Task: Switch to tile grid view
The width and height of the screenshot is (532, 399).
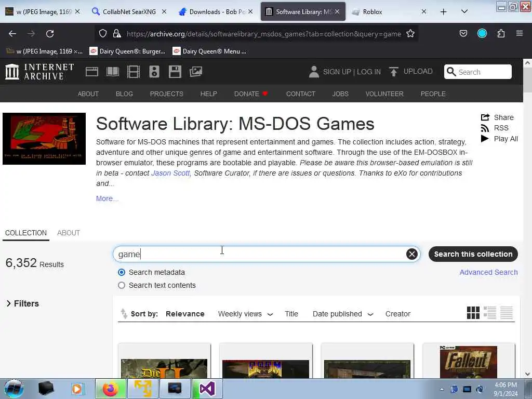Action: pyautogui.click(x=473, y=313)
